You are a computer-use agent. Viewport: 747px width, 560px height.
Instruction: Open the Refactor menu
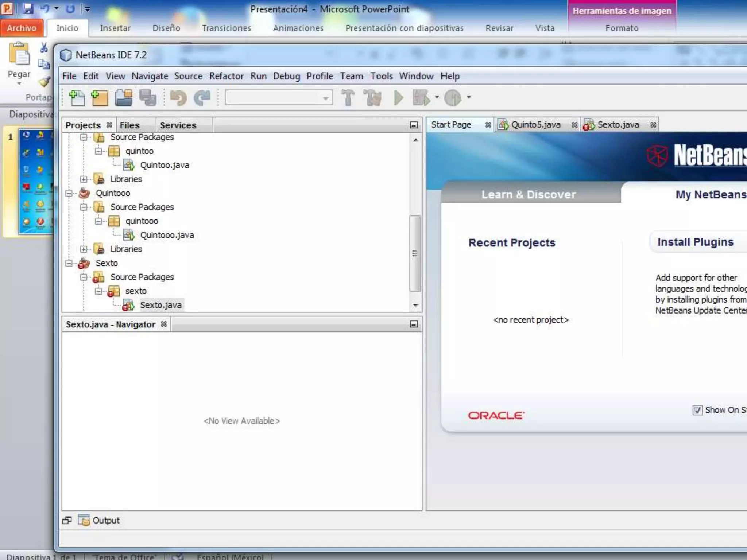click(226, 76)
